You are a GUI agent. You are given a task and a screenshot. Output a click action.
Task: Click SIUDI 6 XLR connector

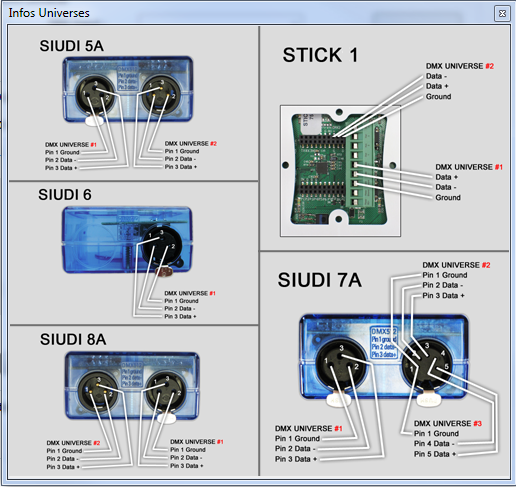point(162,244)
